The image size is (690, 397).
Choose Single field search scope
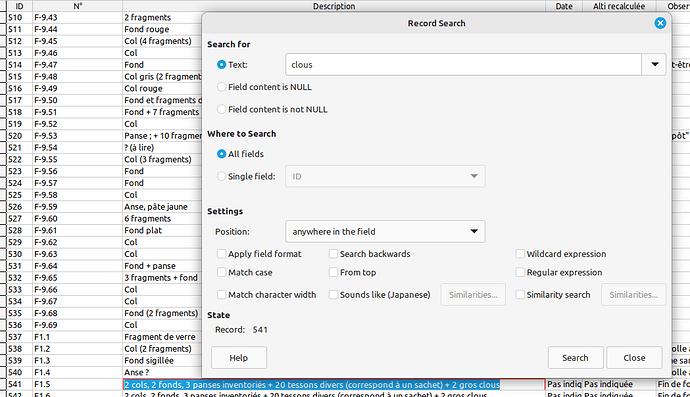click(221, 176)
